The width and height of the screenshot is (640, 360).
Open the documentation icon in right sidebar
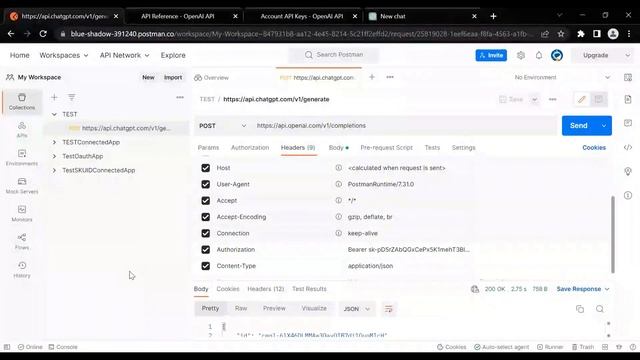click(x=628, y=99)
